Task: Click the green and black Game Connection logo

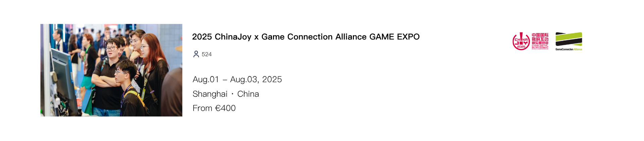Action: coord(569,39)
